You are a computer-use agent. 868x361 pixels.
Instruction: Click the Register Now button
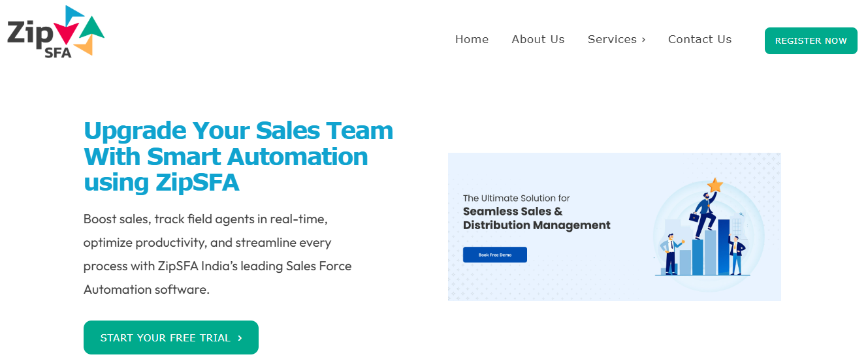811,40
